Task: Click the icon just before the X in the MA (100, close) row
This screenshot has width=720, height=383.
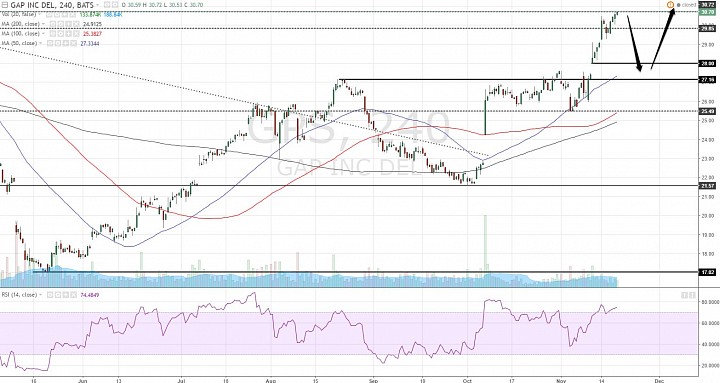Action: (x=68, y=34)
